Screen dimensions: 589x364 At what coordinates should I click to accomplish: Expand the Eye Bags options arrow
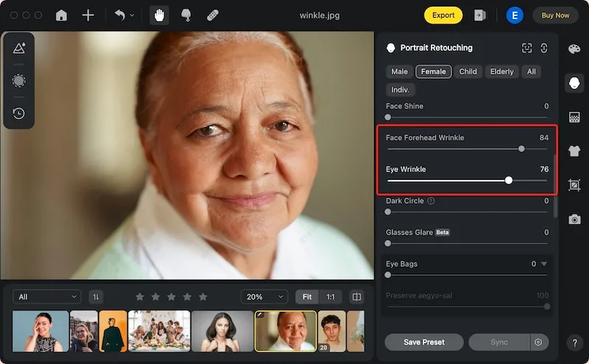544,264
